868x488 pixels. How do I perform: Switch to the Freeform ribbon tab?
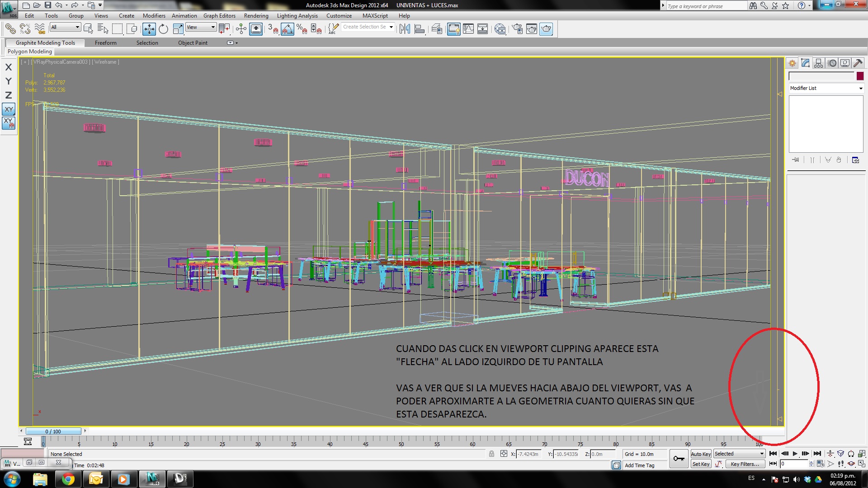click(x=105, y=43)
